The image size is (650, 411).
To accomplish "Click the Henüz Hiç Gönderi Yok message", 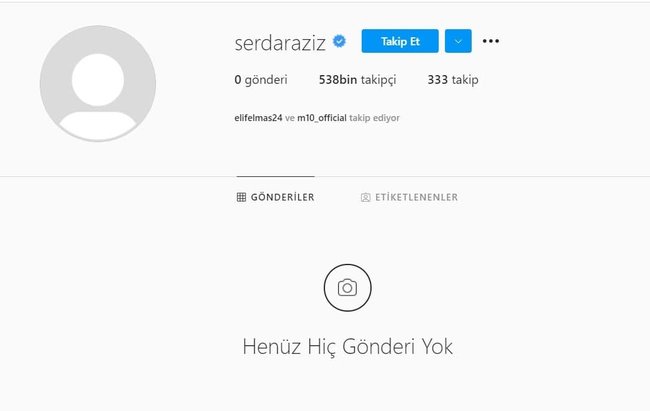I will pyautogui.click(x=347, y=346).
